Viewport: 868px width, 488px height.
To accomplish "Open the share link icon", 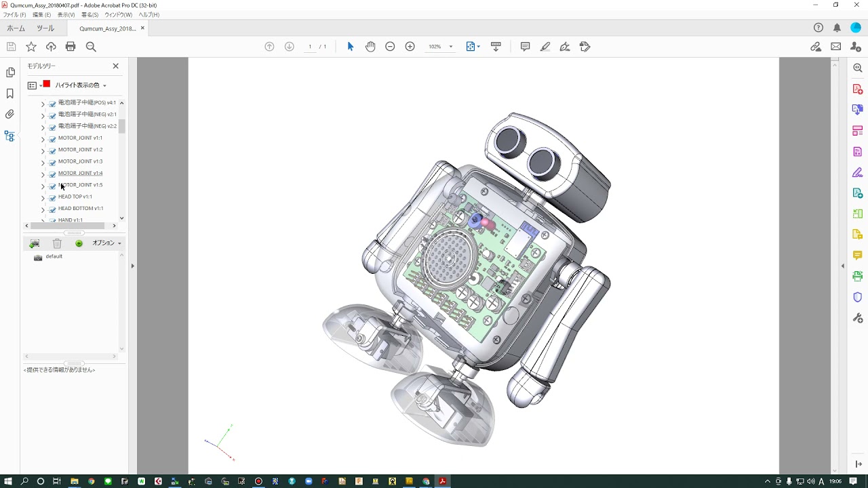I will pos(816,47).
